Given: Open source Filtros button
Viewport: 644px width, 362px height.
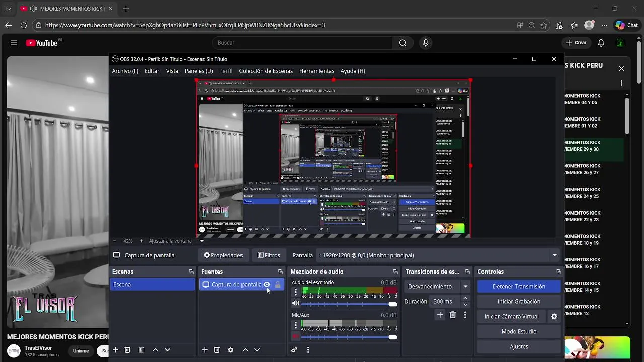Looking at the screenshot, I should pyautogui.click(x=269, y=255).
